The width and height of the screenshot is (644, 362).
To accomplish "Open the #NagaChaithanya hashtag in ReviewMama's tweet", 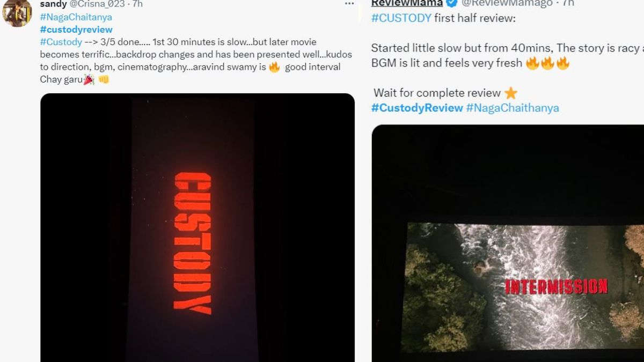I will [x=513, y=108].
